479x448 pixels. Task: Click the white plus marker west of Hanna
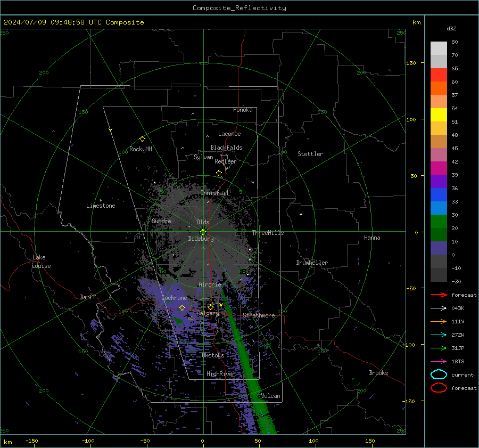301,214
